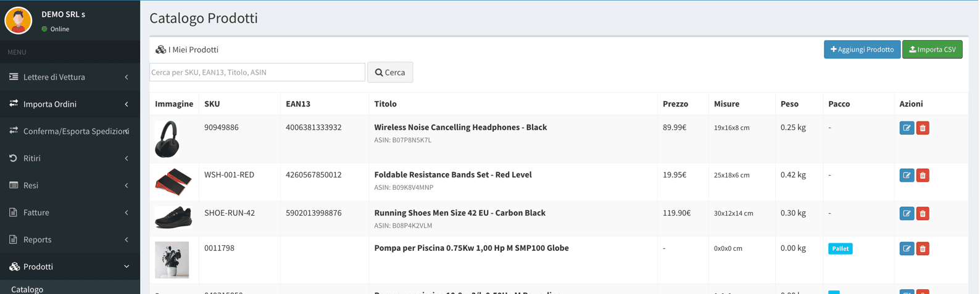Image resolution: width=980 pixels, height=294 pixels.
Task: Click EAN13 value 4006381333932
Action: click(x=314, y=127)
